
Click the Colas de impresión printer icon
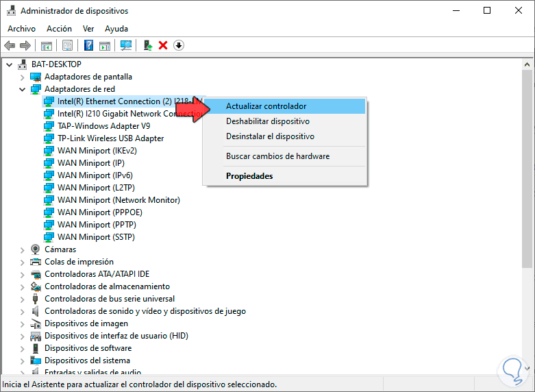[36, 262]
